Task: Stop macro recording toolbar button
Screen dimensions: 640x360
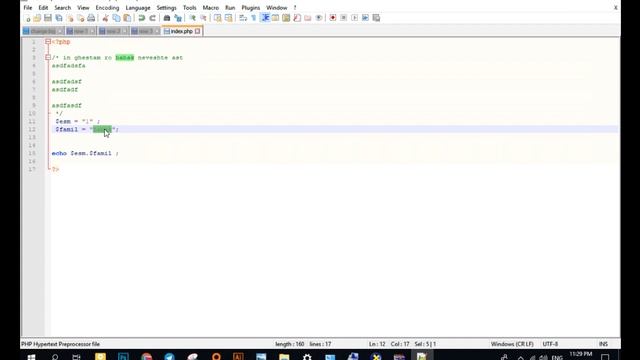Action: (344, 18)
